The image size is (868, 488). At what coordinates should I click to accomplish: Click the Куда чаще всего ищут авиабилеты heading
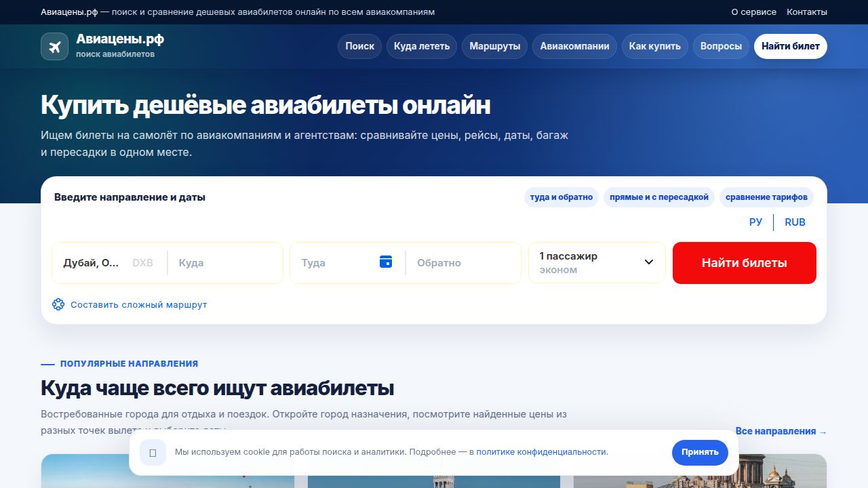tap(217, 388)
